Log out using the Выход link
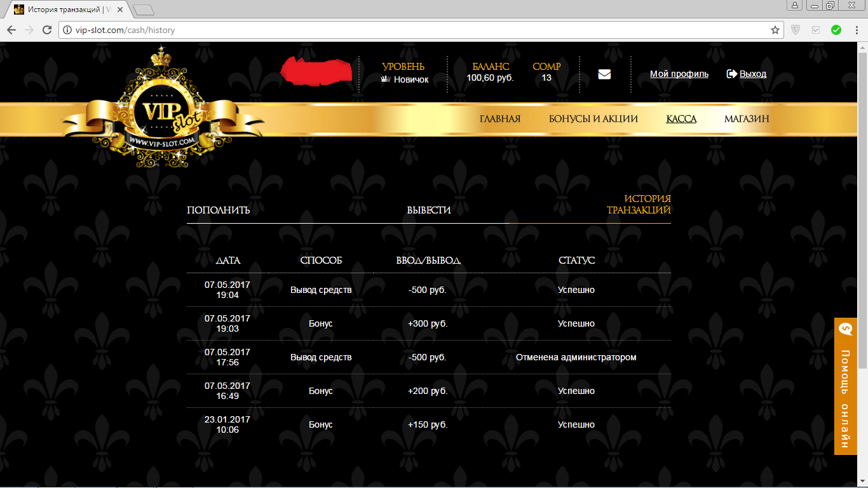This screenshot has width=868, height=488. tap(752, 74)
